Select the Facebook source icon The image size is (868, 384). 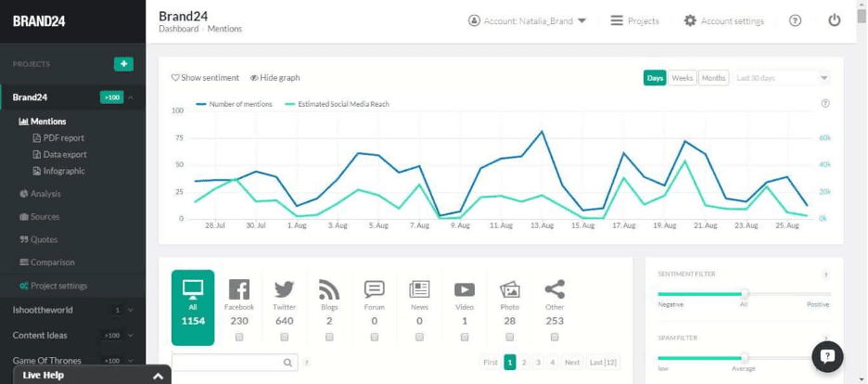239,289
